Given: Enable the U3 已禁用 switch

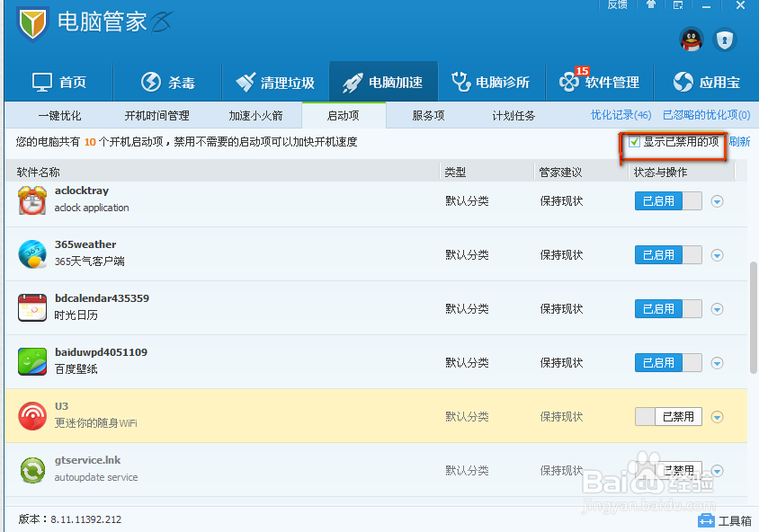Looking at the screenshot, I should [x=668, y=416].
